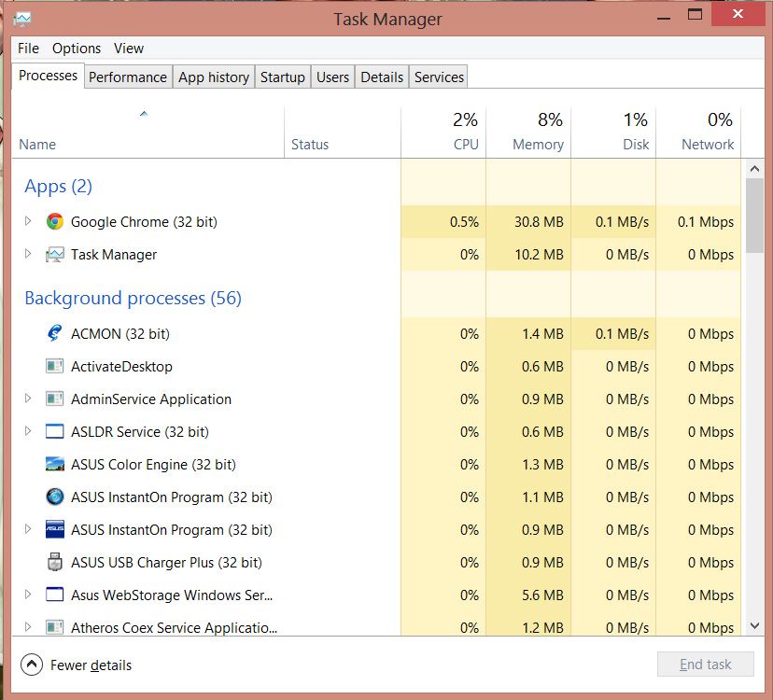Screen dimensions: 773x700
Task: Click Google Chrome's 30.8 MB memory value
Action: point(539,222)
